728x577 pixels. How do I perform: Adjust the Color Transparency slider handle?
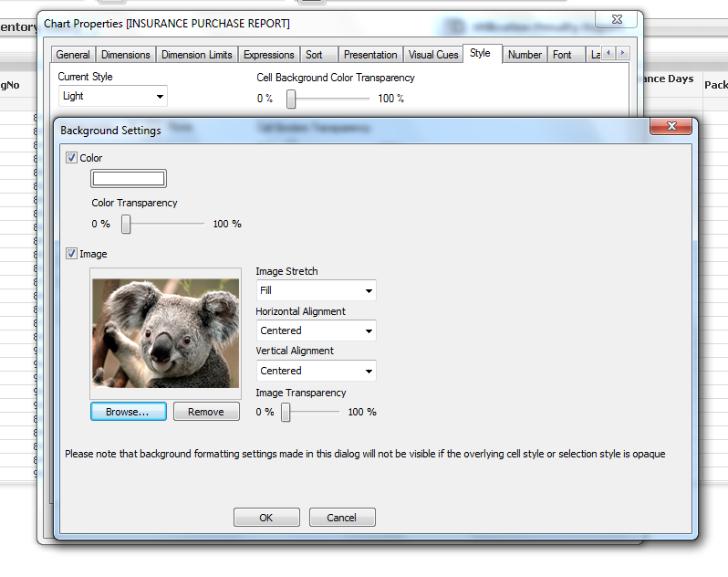coord(126,224)
